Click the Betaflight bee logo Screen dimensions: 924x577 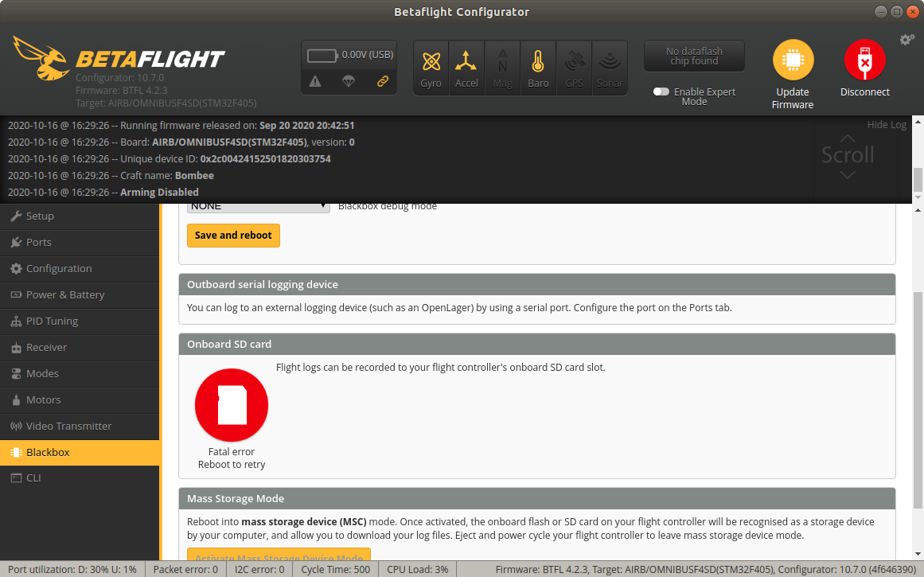pyautogui.click(x=40, y=58)
